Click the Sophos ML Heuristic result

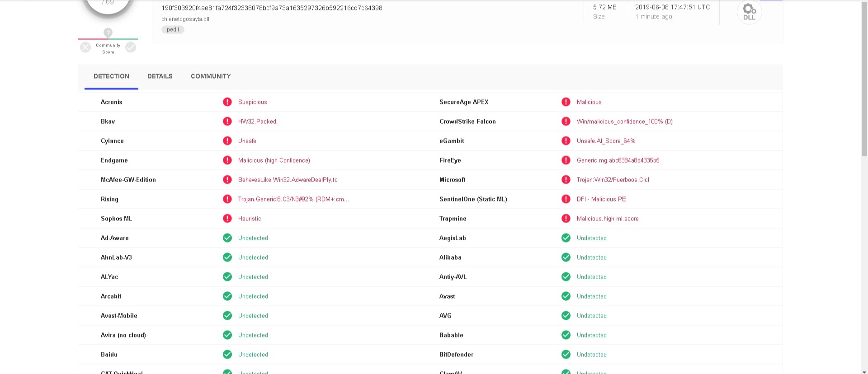(250, 219)
